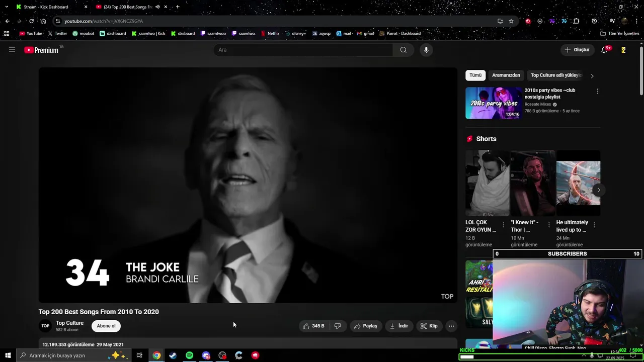Open Steam from the taskbar

[x=173, y=355]
